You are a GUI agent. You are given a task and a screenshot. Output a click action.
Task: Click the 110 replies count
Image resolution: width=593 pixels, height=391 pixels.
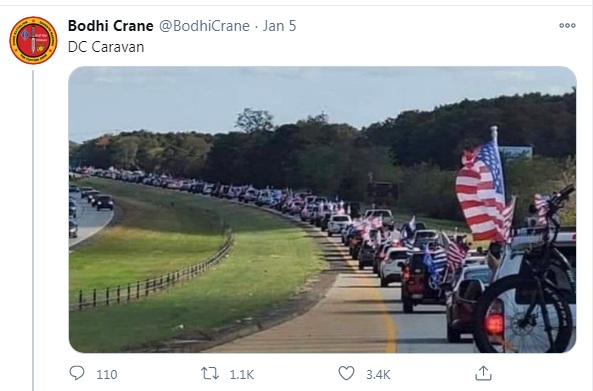point(107,374)
